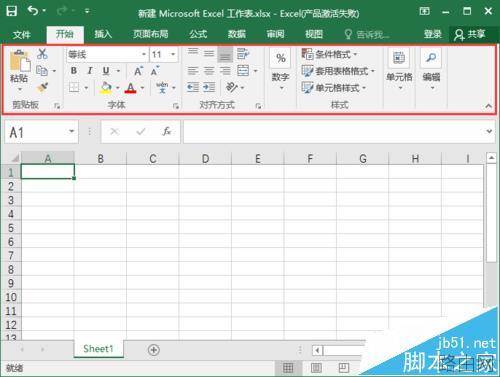Image resolution: width=500 pixels, height=377 pixels.
Task: Open the 数字 number format group
Action: coord(281,69)
